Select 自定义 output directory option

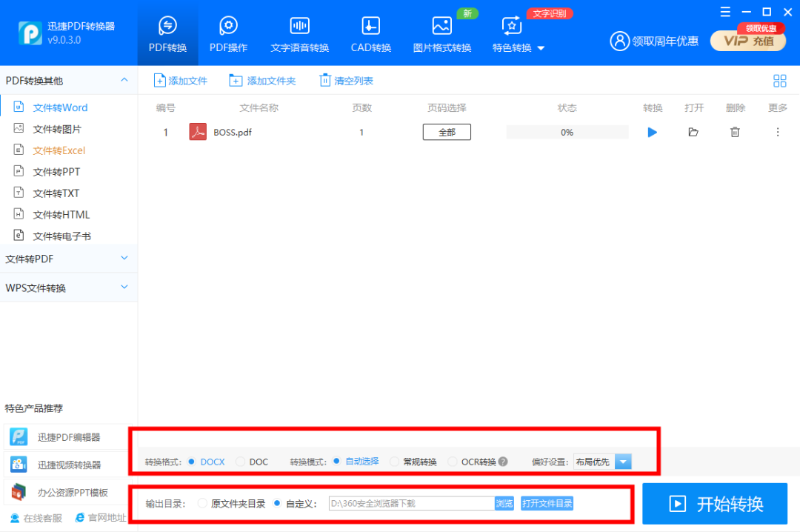277,503
